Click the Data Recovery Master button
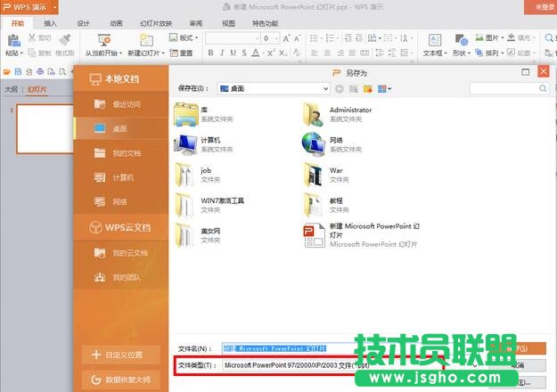This screenshot has height=392, width=557. pyautogui.click(x=121, y=380)
